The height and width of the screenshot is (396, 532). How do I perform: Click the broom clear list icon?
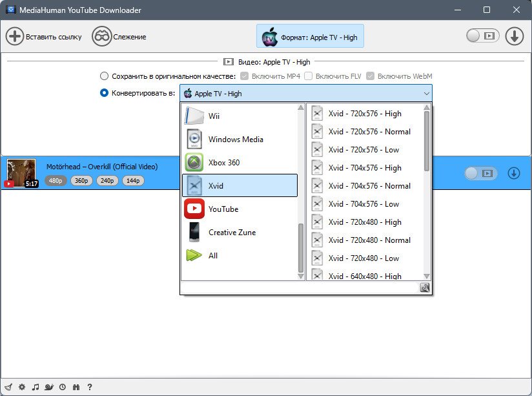pyautogui.click(x=8, y=387)
